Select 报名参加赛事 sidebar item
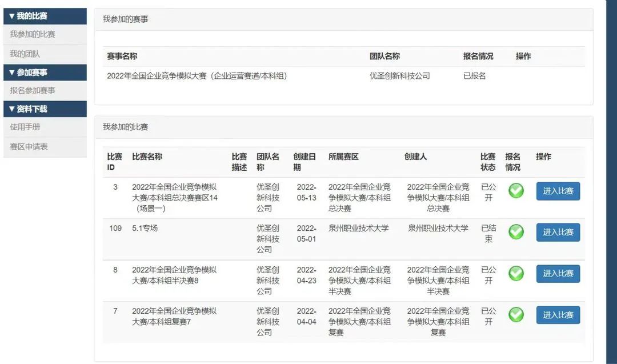The height and width of the screenshot is (364, 617). tap(33, 90)
